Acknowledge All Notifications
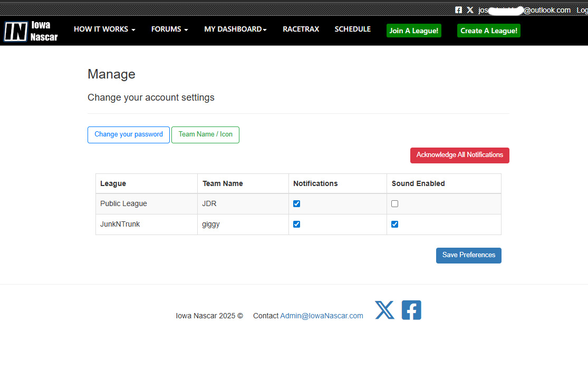 [x=460, y=155]
